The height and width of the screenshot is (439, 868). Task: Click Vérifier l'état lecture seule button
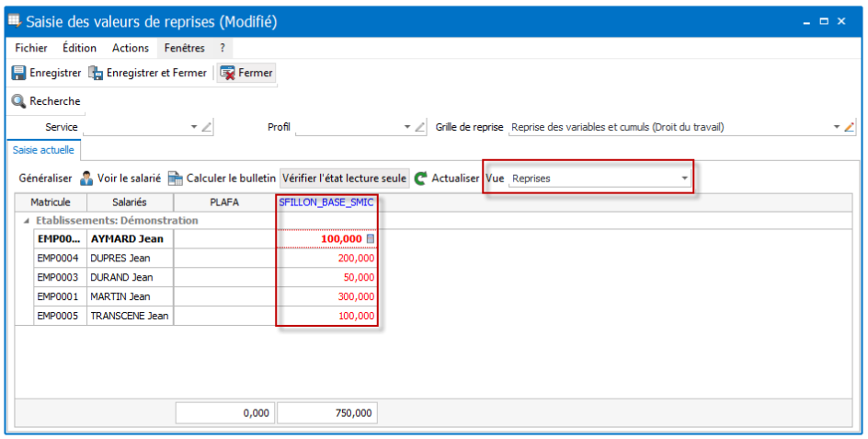(344, 179)
